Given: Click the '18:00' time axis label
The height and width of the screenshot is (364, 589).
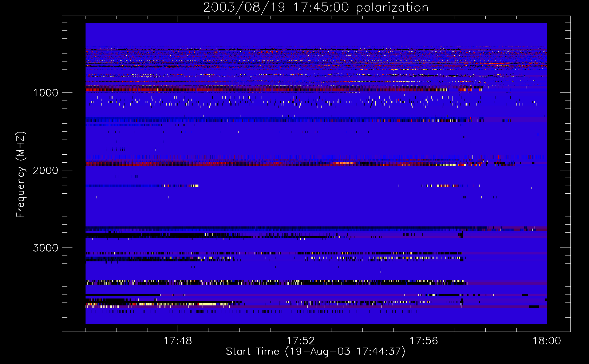Looking at the screenshot, I should click(547, 341).
